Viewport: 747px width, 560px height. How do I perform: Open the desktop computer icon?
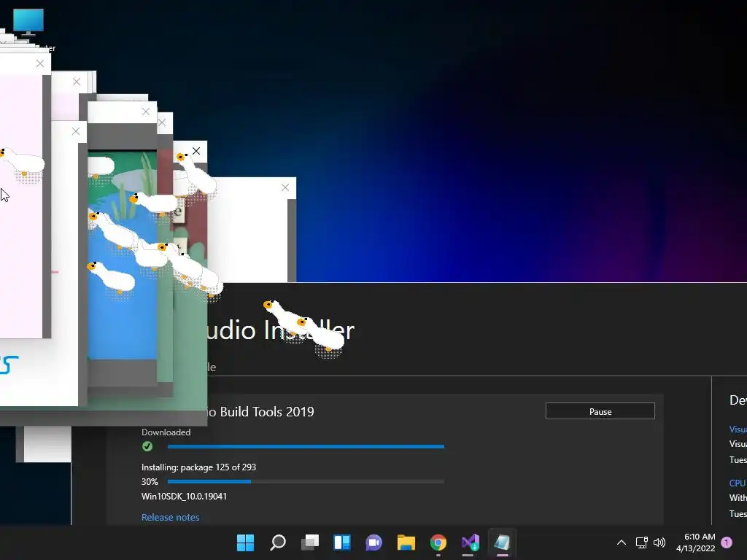click(x=28, y=23)
